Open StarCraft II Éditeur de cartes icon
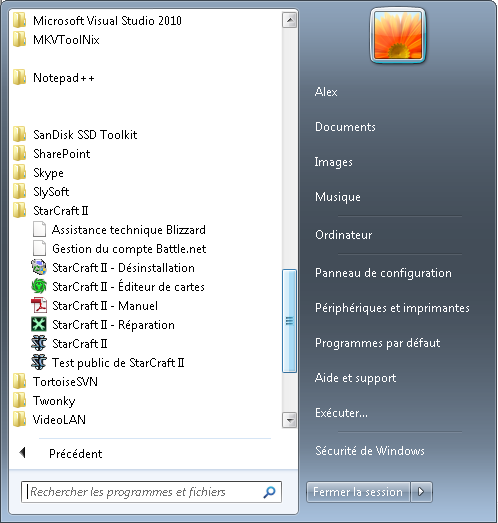This screenshot has width=498, height=523. [x=39, y=287]
